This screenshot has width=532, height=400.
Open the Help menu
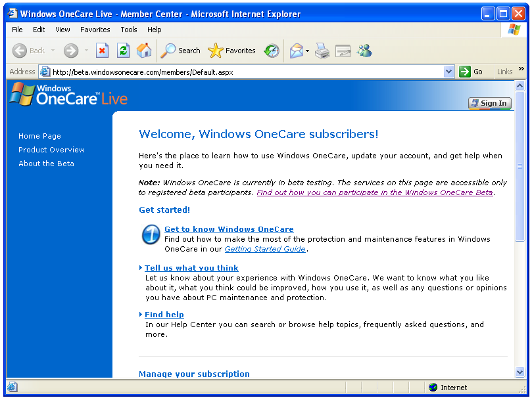154,30
